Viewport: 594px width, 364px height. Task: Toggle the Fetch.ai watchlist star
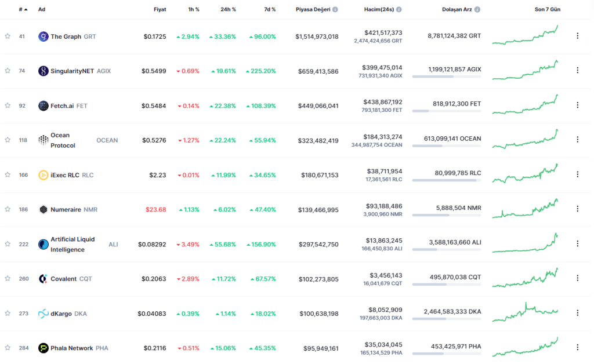8,105
